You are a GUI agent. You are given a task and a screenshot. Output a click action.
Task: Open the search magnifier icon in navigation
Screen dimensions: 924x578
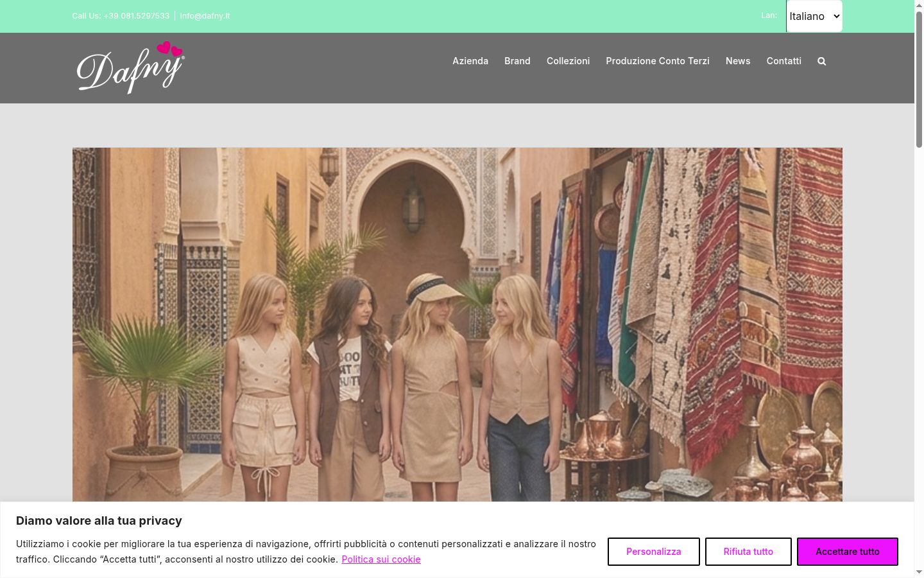click(821, 61)
